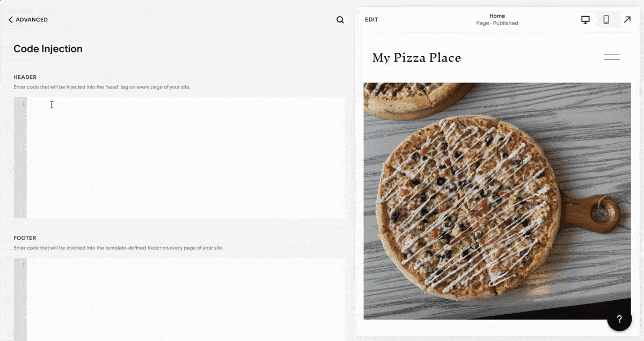Open the site's hamburger navigation menu
The height and width of the screenshot is (341, 644).
tap(611, 57)
